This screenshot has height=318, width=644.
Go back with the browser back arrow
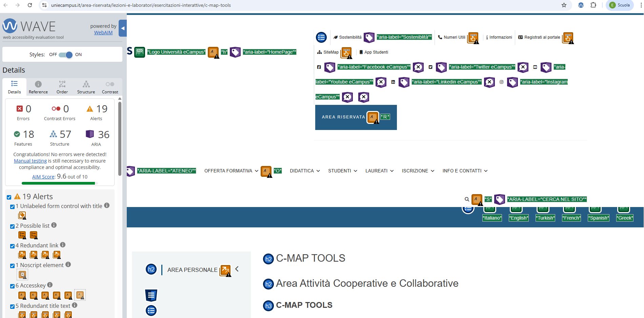coord(5,5)
